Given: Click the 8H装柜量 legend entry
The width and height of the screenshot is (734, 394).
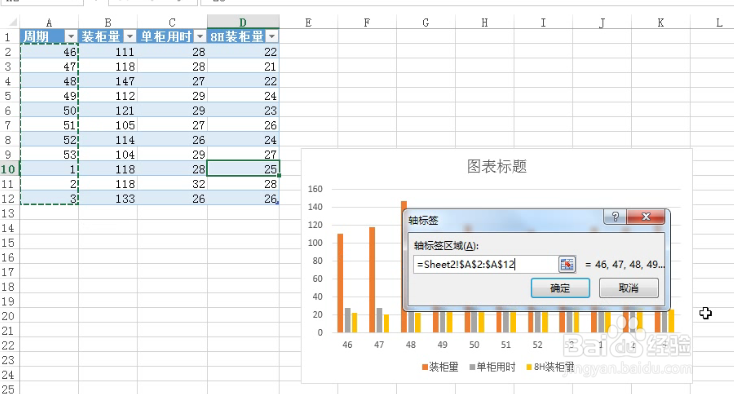Looking at the screenshot, I should tap(550, 367).
